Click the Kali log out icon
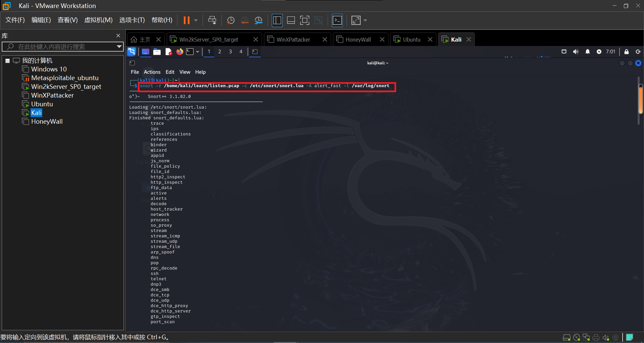Screen dimensions: 644x343 coord(638,52)
